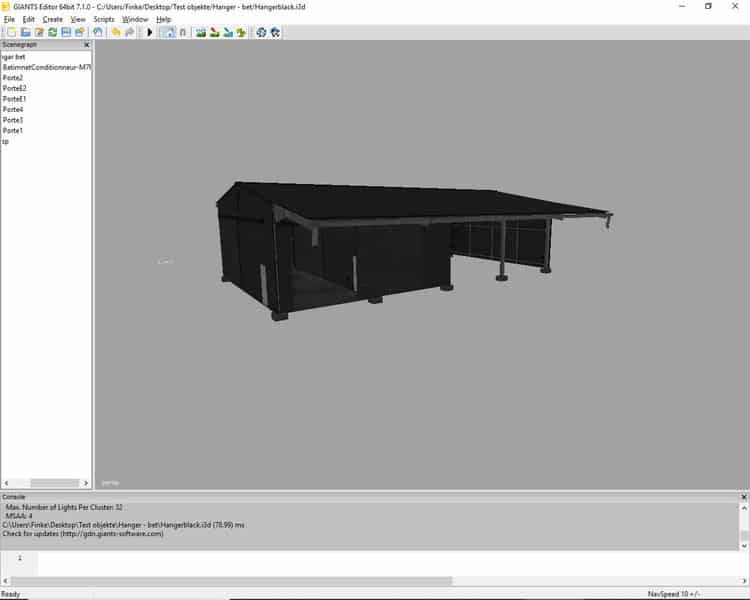This screenshot has width=750, height=600.
Task: Select the PorteE1 scenegraph item
Action: click(14, 99)
